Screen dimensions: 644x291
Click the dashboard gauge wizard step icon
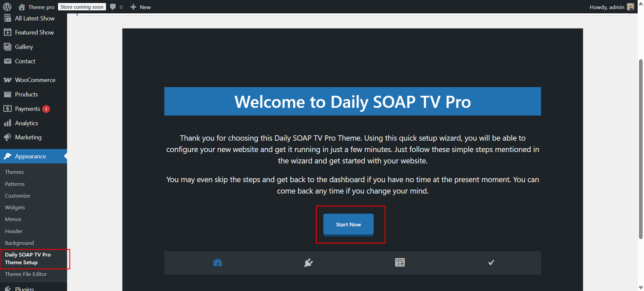pyautogui.click(x=218, y=263)
